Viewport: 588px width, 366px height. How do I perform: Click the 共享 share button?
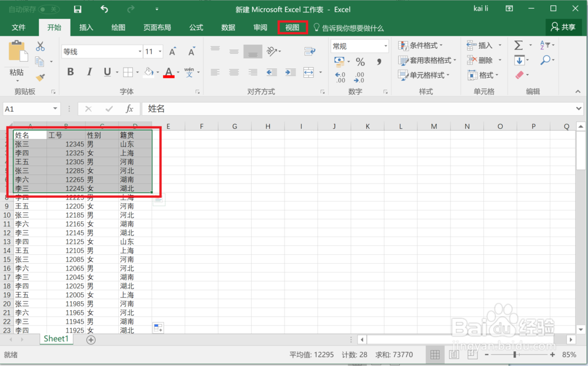tap(563, 27)
